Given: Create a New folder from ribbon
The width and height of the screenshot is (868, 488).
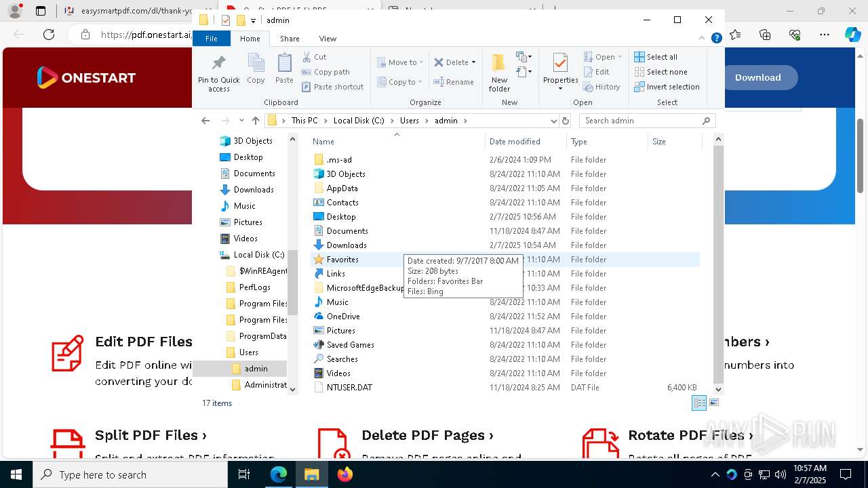Looking at the screenshot, I should 499,73.
